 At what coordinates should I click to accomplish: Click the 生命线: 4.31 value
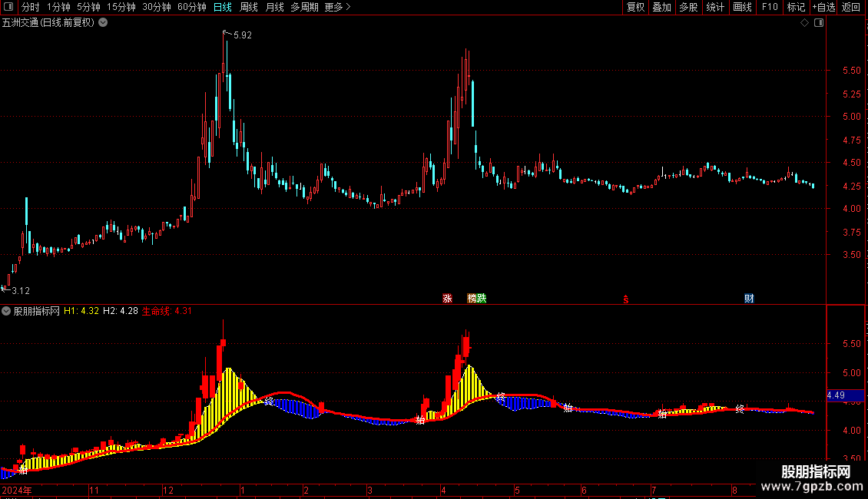coord(167,311)
